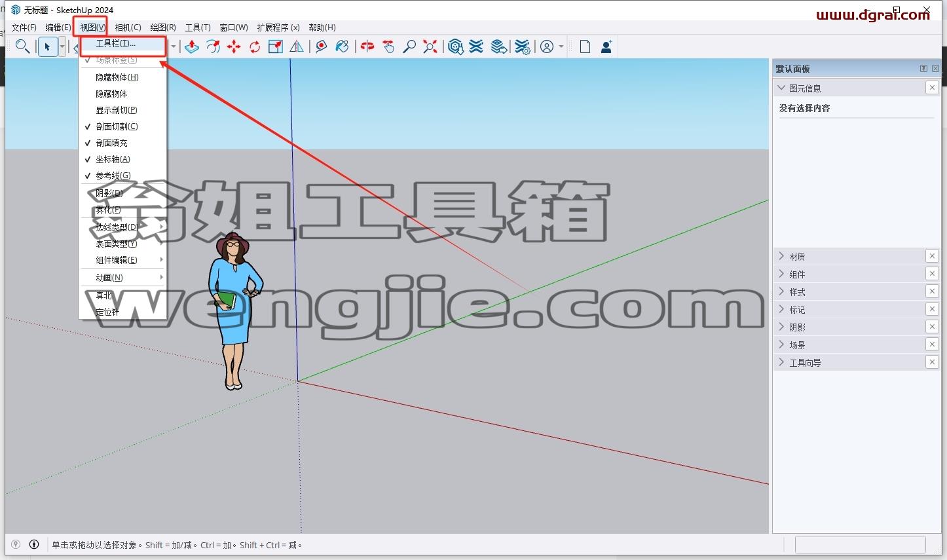Close the 标记 panel with its X

(x=932, y=309)
